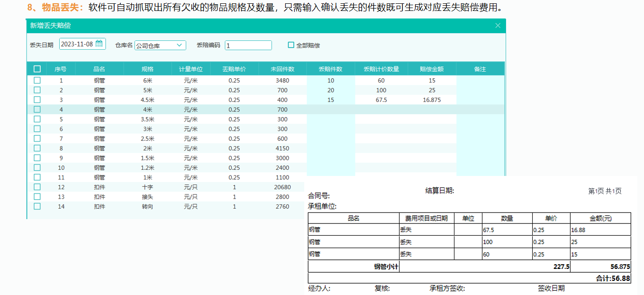
Task: Select the 未回件数 value 3480
Action: pos(282,81)
